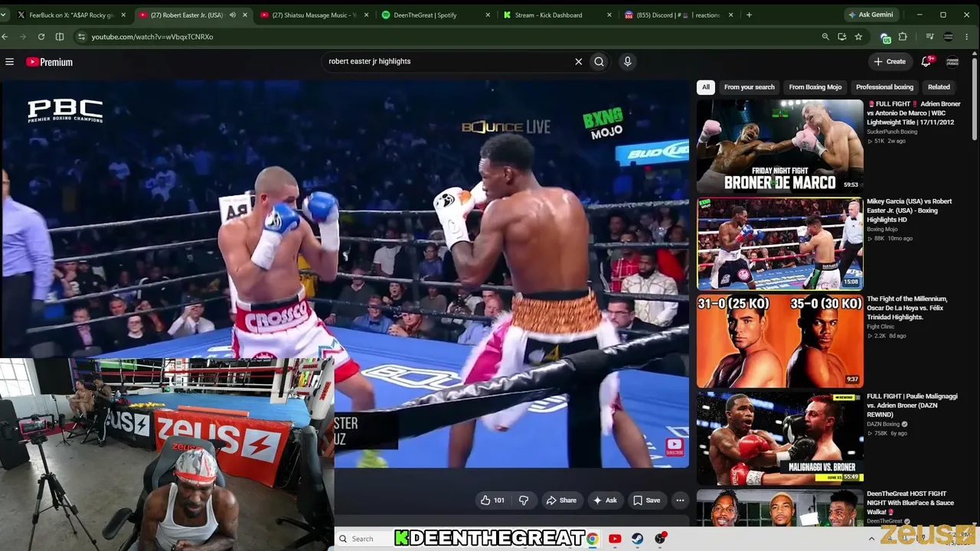This screenshot has width=980, height=551.
Task: Mute the Robert Easter Jr. tab audio
Action: (233, 15)
